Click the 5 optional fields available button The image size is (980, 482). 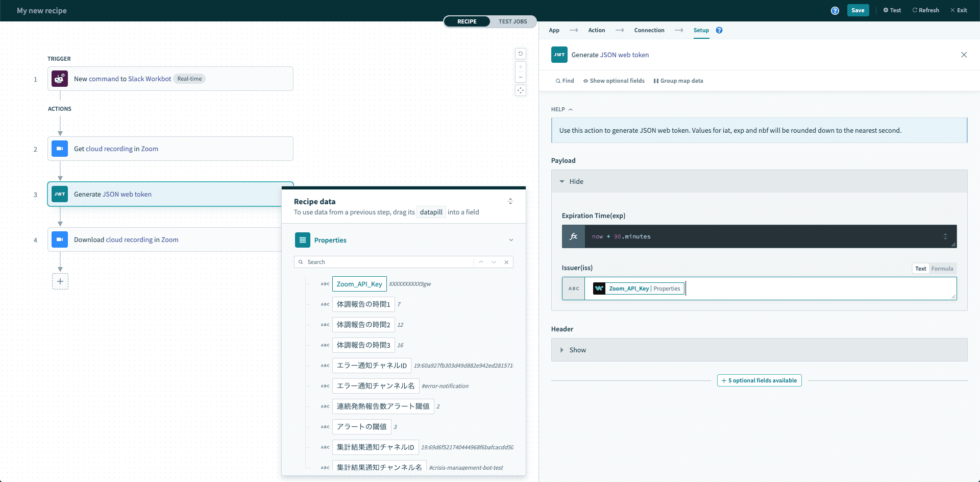(x=759, y=380)
